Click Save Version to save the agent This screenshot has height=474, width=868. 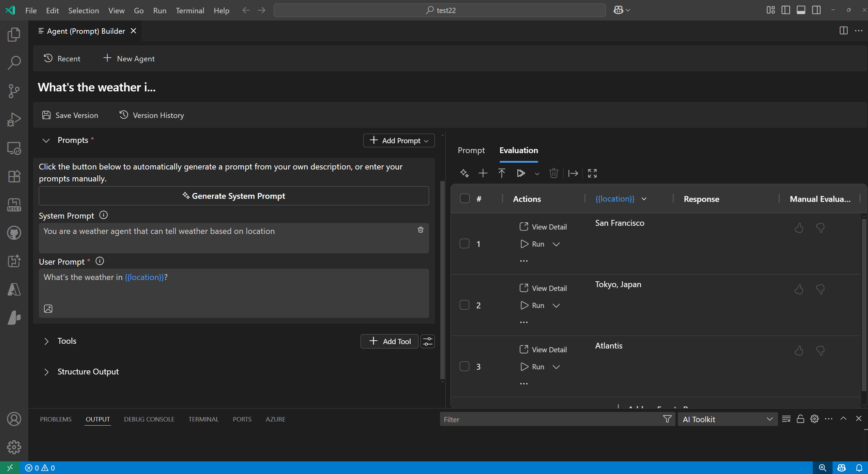pyautogui.click(x=70, y=115)
